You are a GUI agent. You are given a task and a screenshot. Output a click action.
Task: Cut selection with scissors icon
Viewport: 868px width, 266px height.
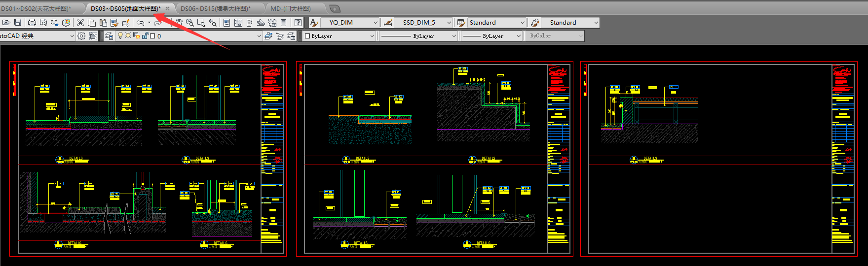80,23
